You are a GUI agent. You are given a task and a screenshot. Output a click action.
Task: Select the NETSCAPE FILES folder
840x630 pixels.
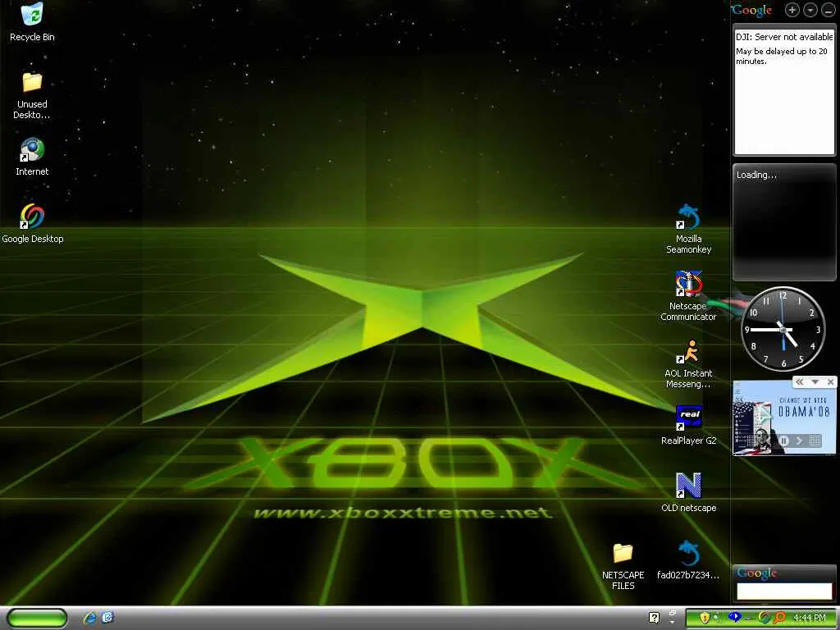623,553
